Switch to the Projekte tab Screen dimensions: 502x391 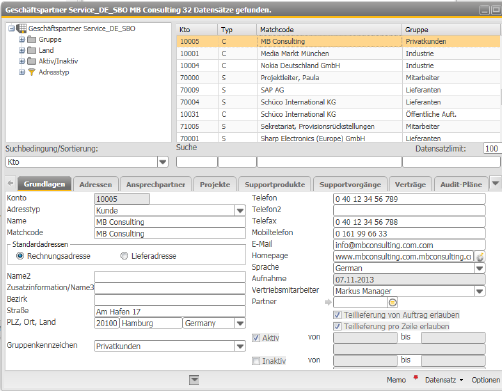pos(215,184)
